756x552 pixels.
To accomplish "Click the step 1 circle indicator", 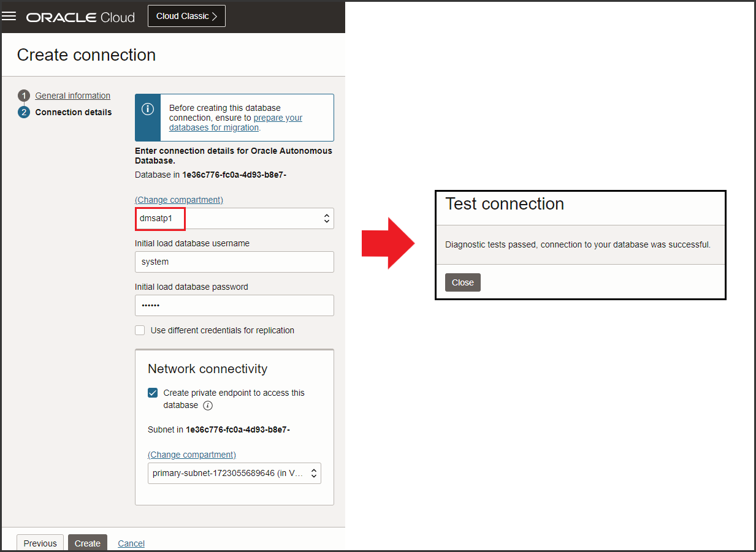I will pyautogui.click(x=24, y=96).
